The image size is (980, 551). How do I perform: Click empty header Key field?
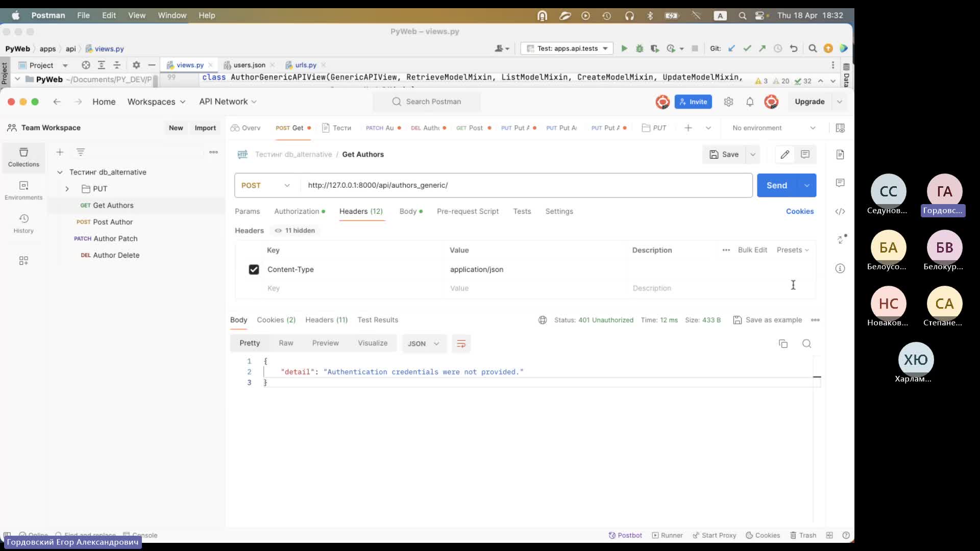point(353,288)
